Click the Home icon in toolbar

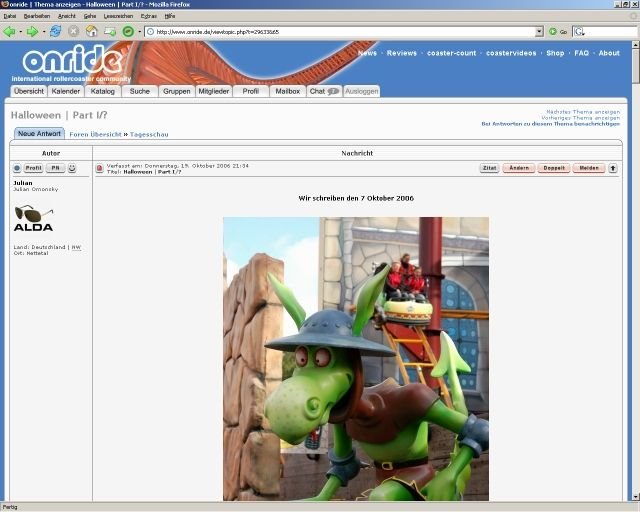pyautogui.click(x=92, y=32)
